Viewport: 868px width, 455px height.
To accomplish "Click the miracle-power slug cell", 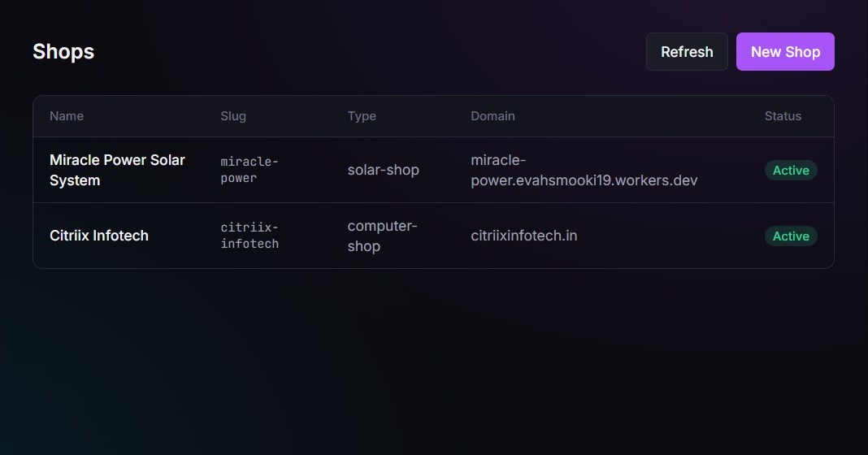I will pos(250,170).
